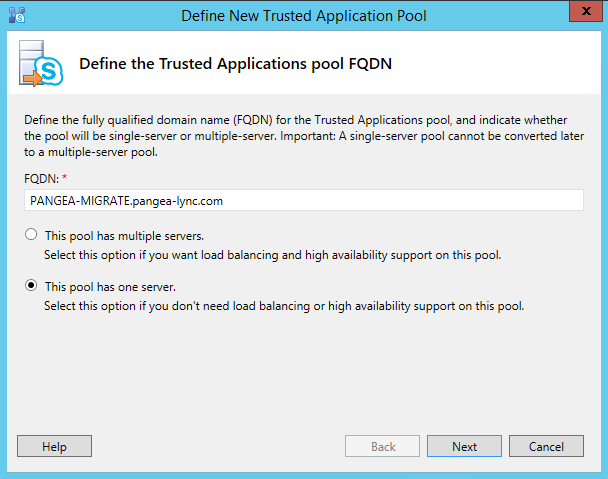Click the "Define the Trusted Applications pool FQDN" heading
608x479 pixels.
235,64
